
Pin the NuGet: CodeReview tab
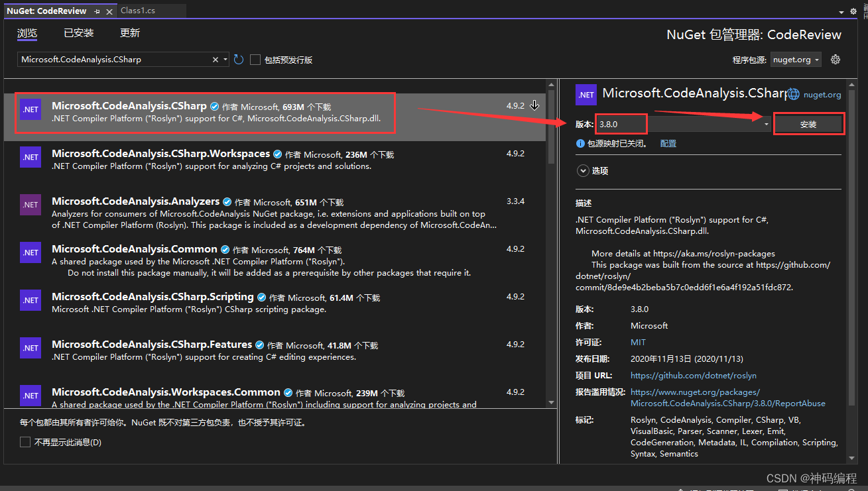click(x=97, y=11)
